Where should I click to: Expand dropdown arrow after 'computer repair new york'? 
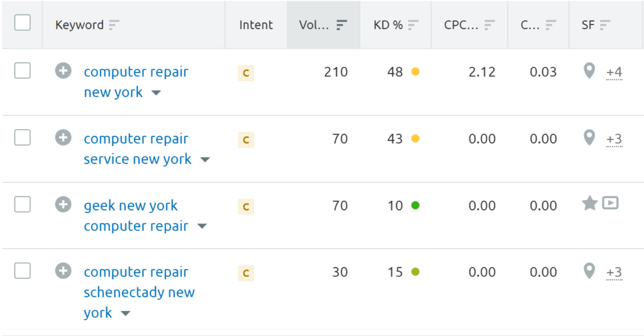pos(156,93)
